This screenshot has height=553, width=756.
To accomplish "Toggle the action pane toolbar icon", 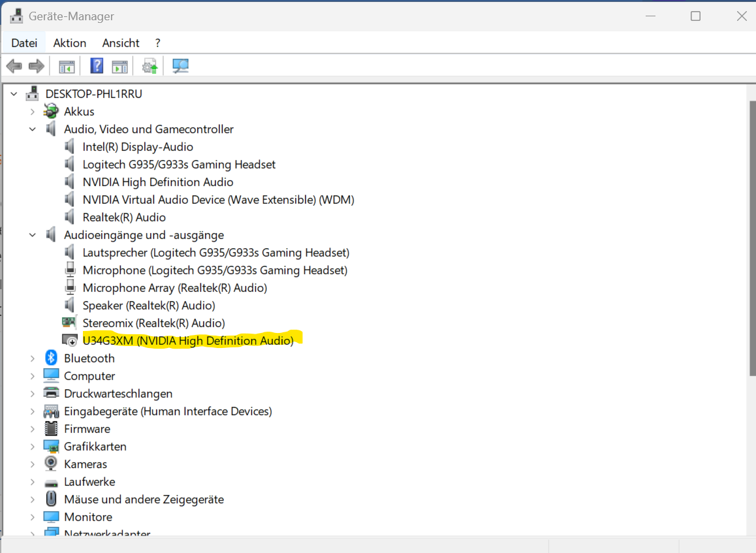I will coord(119,66).
